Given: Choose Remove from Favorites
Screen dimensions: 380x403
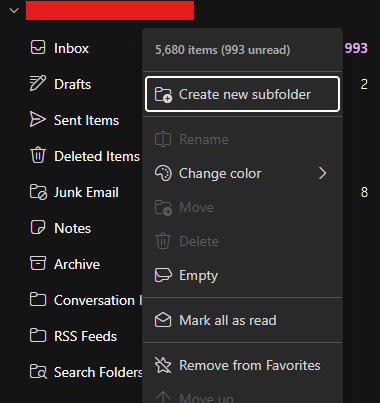Looking at the screenshot, I should [x=243, y=365].
